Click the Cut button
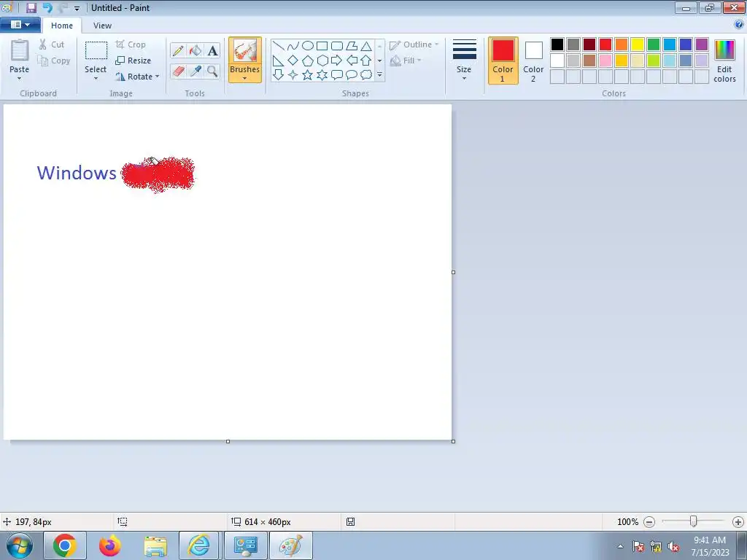 click(51, 44)
